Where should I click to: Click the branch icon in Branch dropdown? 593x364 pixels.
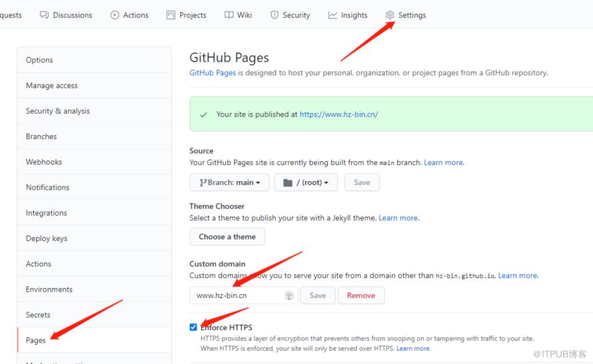203,183
